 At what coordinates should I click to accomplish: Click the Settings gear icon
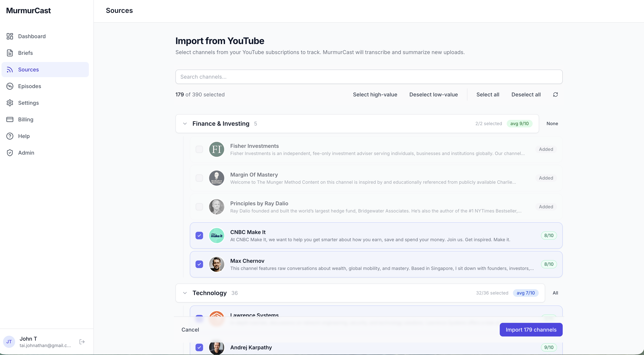[10, 103]
